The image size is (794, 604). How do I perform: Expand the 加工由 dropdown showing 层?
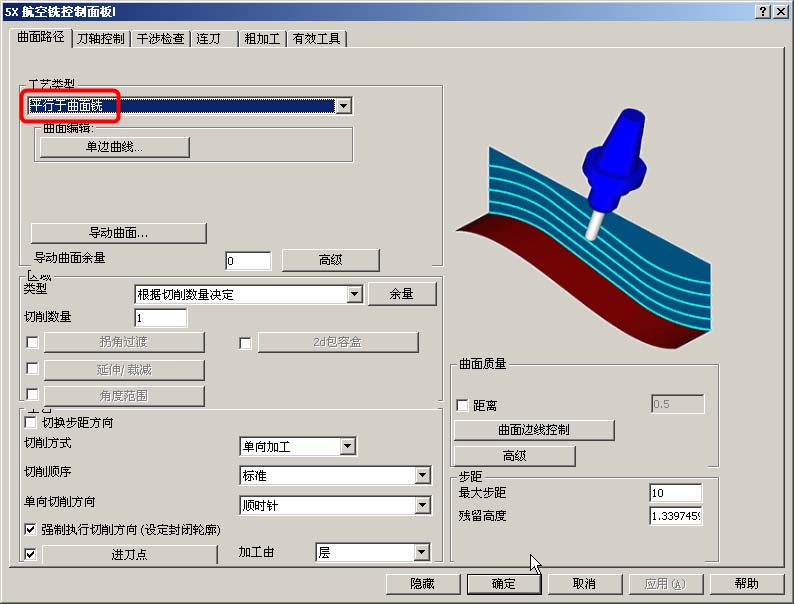pyautogui.click(x=421, y=553)
